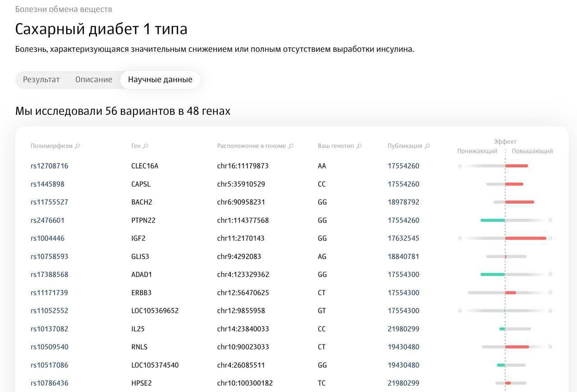The width and height of the screenshot is (577, 392).
Task: Click search icon beside Расположение в геноме
Action: coord(291,146)
